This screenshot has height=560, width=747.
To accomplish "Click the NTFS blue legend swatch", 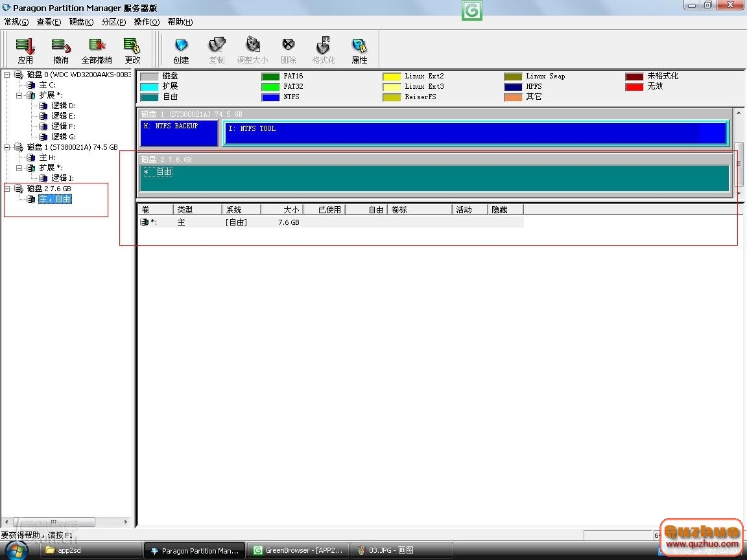I will click(270, 97).
